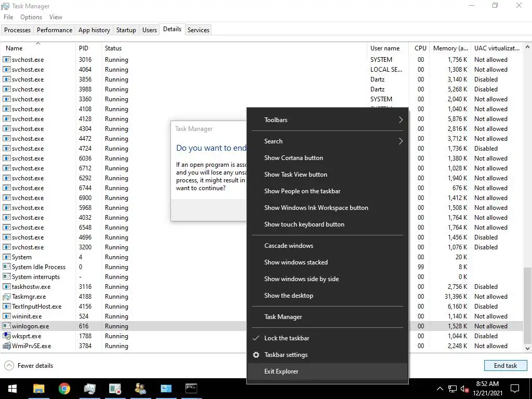This screenshot has height=399, width=532.
Task: Toggle Show People on the taskbar
Action: click(x=328, y=191)
